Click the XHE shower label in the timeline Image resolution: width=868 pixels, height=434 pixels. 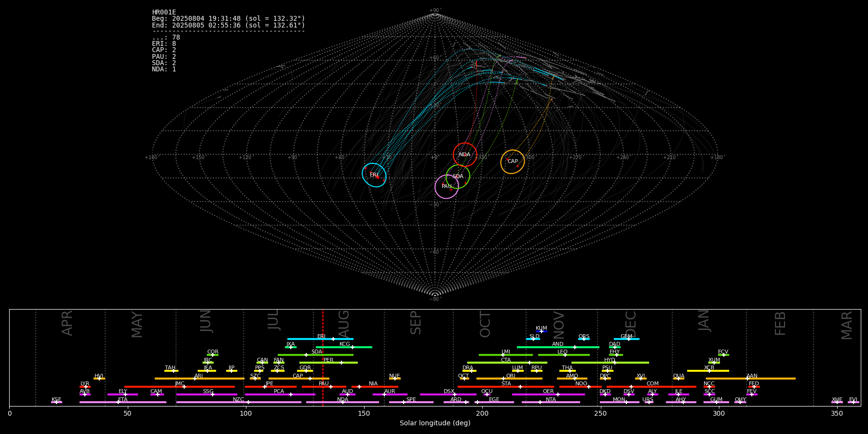(x=837, y=400)
